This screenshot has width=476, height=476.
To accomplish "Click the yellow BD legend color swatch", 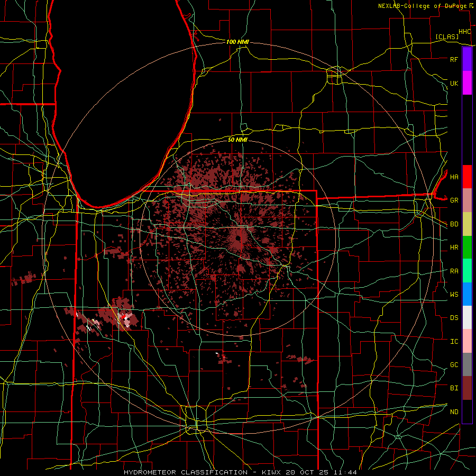I will pyautogui.click(x=467, y=224).
